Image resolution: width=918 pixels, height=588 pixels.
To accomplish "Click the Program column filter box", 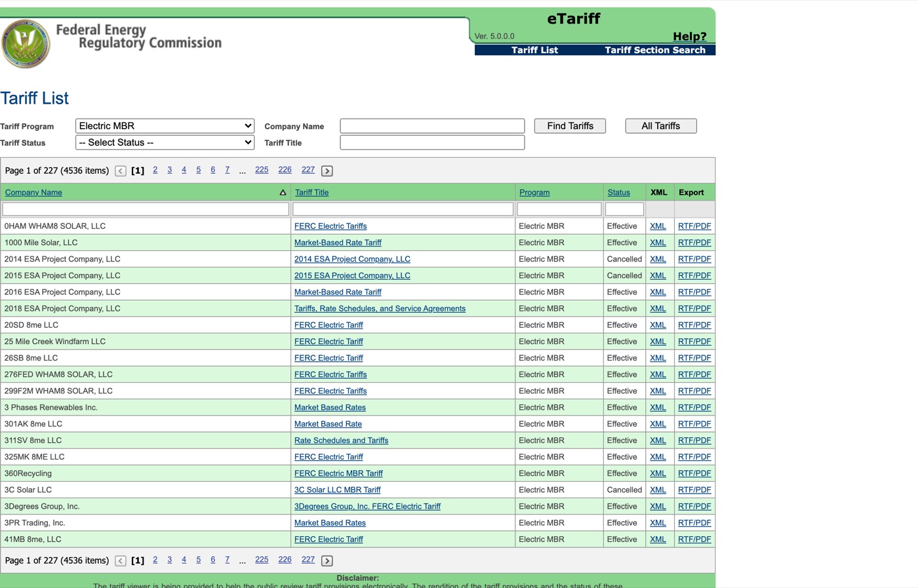I will (x=559, y=209).
